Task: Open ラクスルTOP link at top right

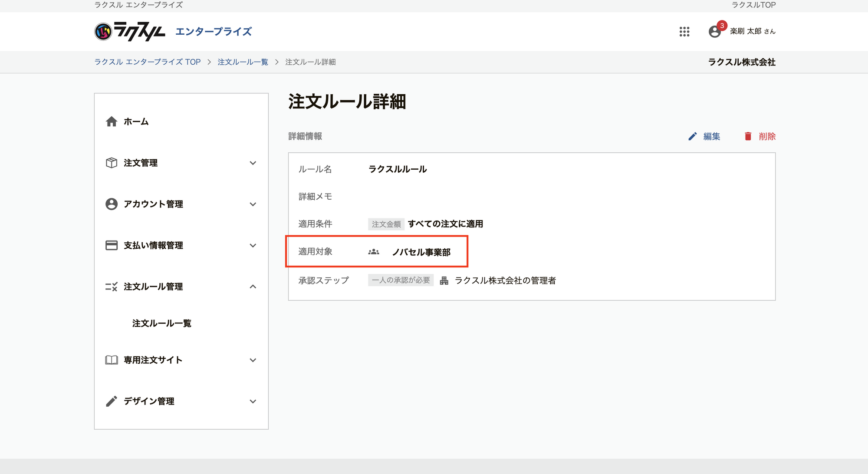Action: pos(754,5)
